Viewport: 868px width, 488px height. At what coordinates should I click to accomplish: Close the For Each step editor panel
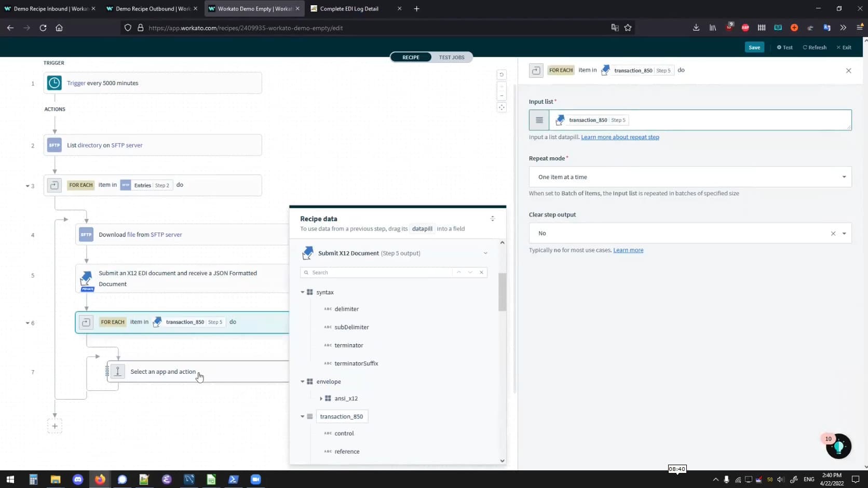click(849, 71)
